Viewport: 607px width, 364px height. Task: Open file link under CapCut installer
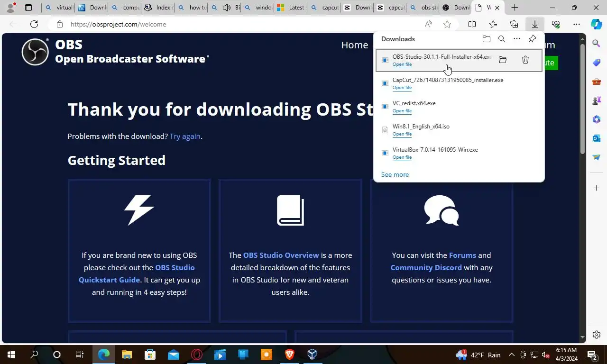pos(402,88)
